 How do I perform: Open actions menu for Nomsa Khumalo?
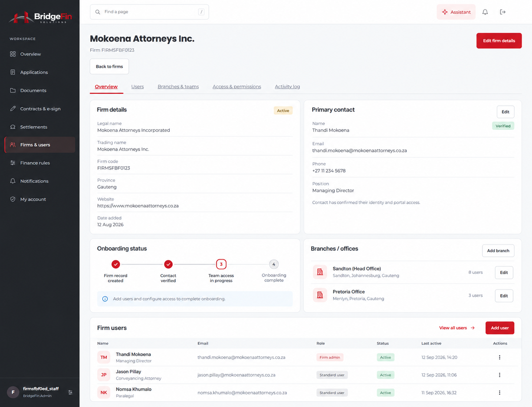click(x=499, y=393)
